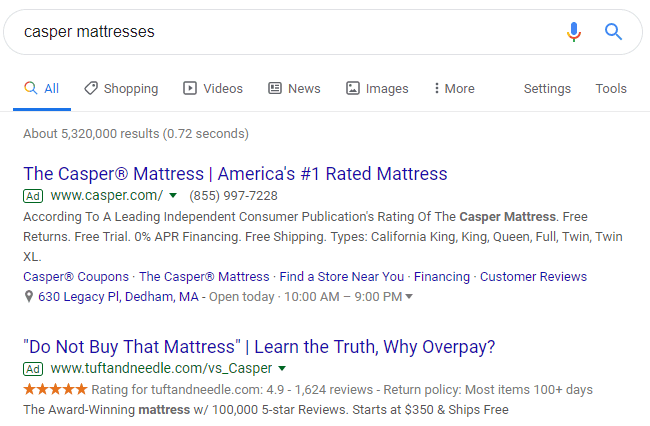The width and height of the screenshot is (650, 426).
Task: Switch to the News tab
Action: pos(294,89)
